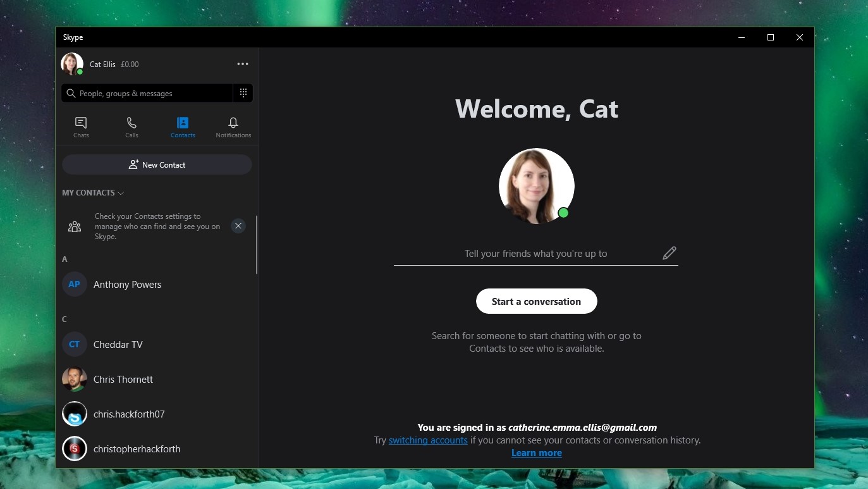Screen dimensions: 868x489
Task: Open the Learn more link
Action: (x=537, y=453)
